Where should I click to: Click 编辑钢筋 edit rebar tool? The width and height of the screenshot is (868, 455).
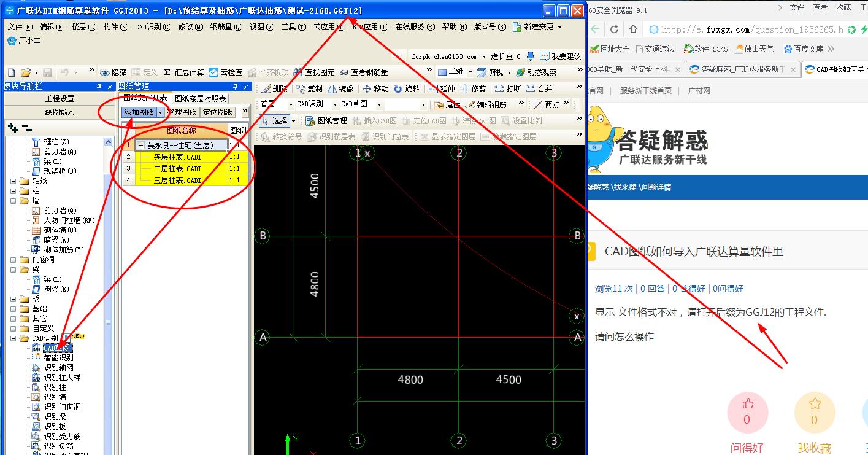click(x=486, y=104)
